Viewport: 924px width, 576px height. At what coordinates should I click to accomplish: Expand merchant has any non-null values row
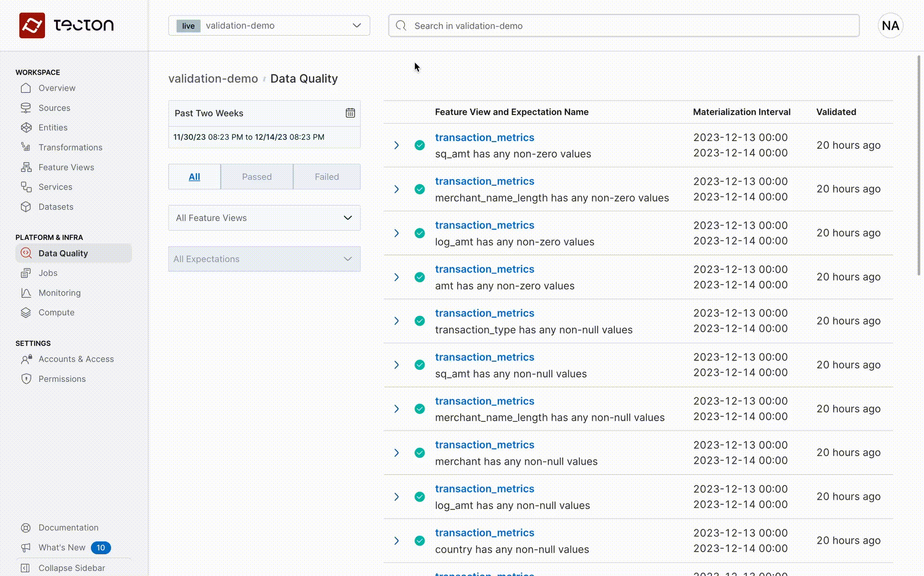point(397,453)
